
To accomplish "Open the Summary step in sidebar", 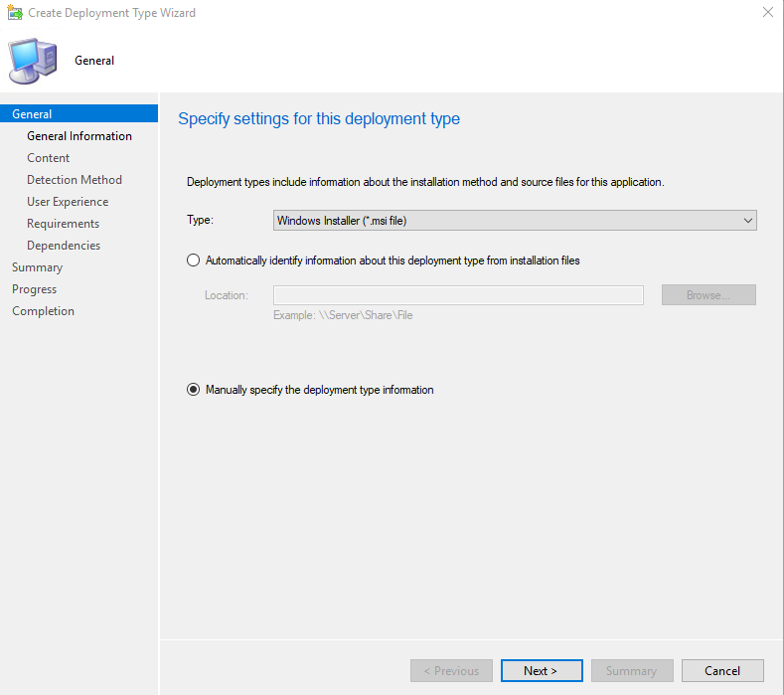I will [x=38, y=267].
